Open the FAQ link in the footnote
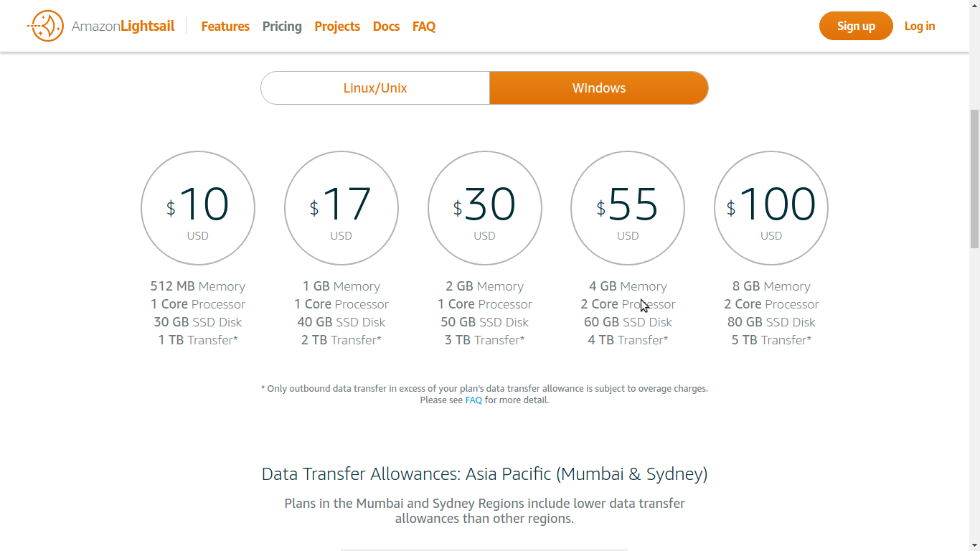The image size is (980, 551). pyautogui.click(x=473, y=400)
